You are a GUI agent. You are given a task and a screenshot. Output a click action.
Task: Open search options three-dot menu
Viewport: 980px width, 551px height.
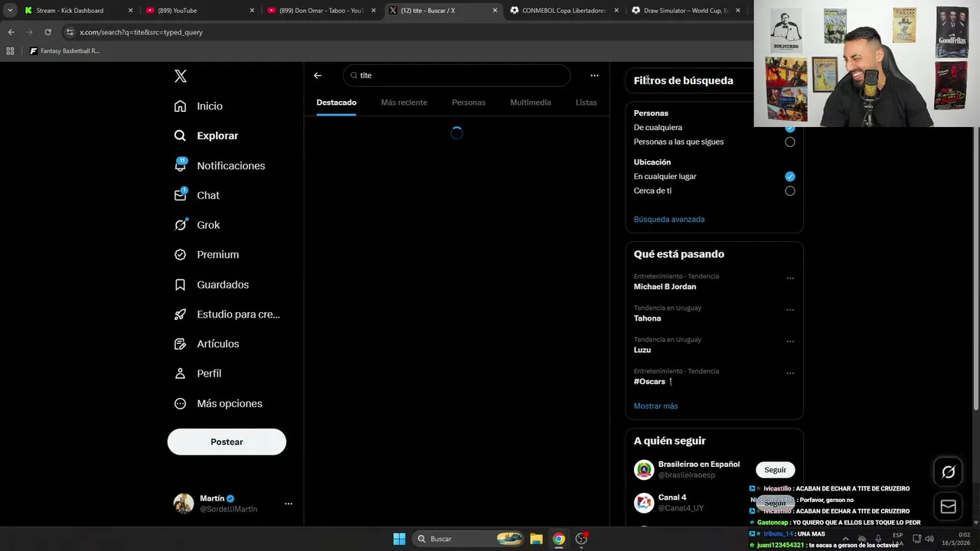(x=594, y=75)
